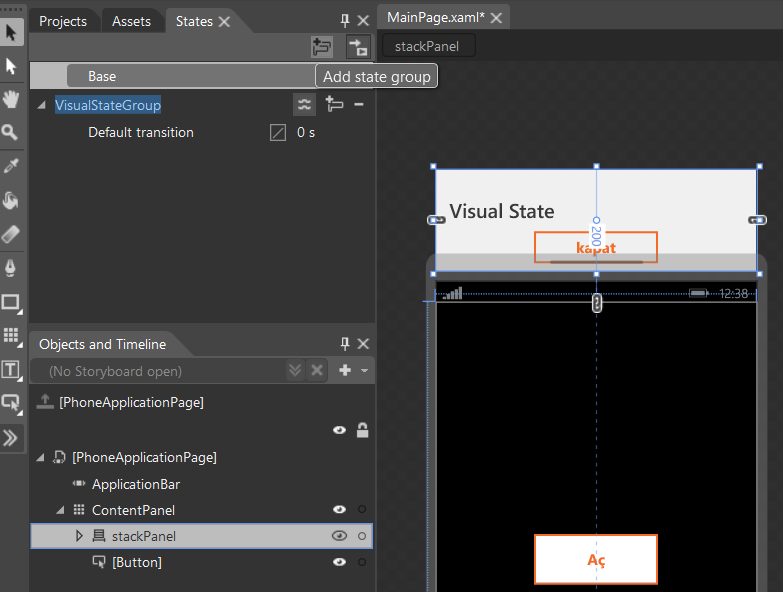
Task: Select the Button control tool
Action: click(11, 402)
